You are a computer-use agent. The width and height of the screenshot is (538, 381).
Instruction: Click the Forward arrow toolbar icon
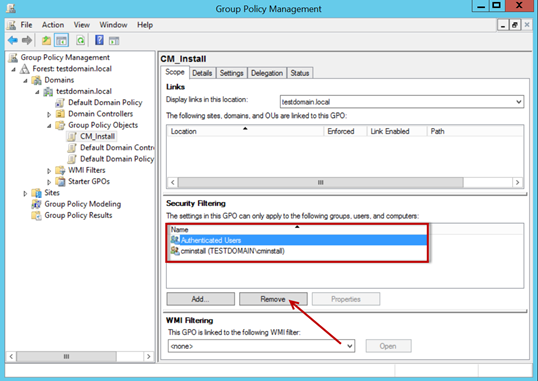(27, 41)
